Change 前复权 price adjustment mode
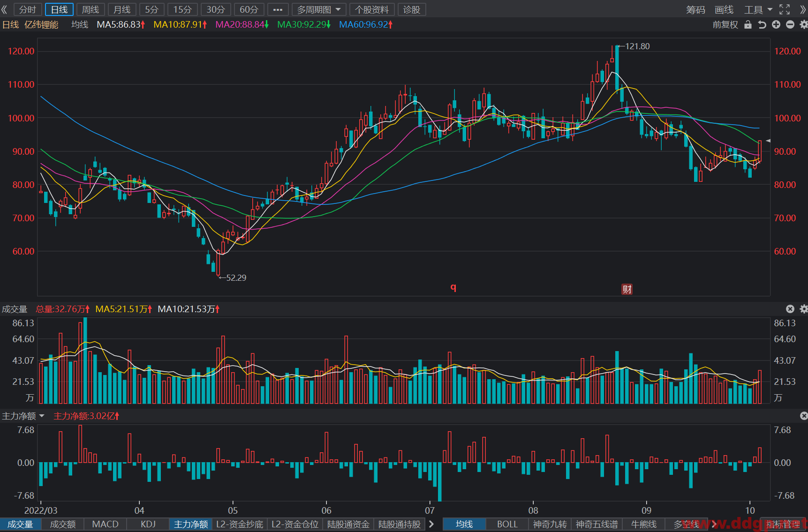 pos(725,24)
